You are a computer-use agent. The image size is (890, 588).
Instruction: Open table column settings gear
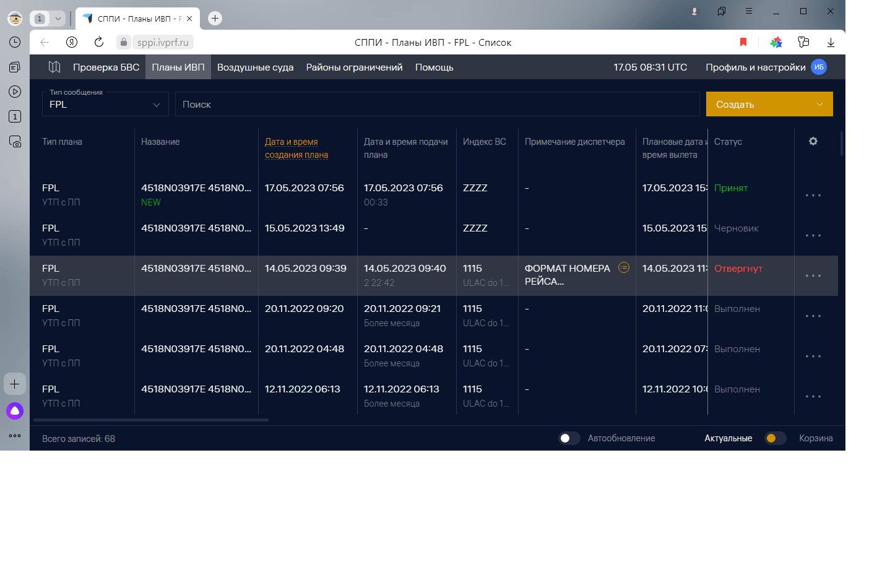(813, 141)
